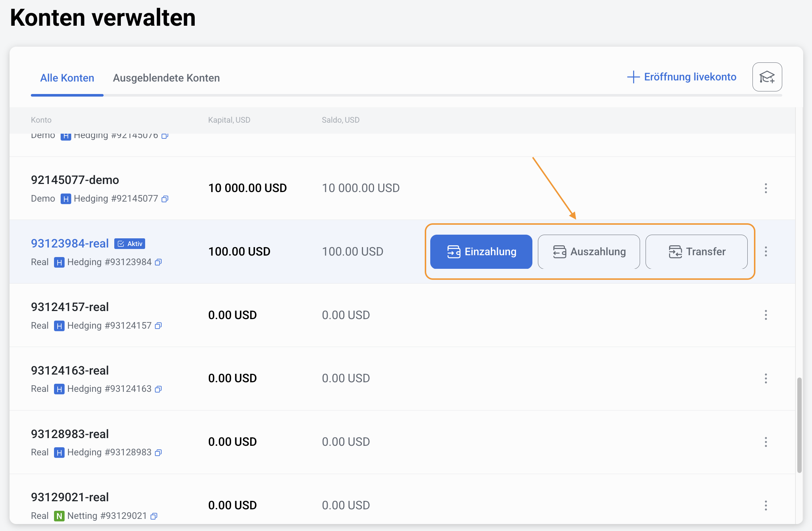
Task: Copy account number #93124163
Action: pyautogui.click(x=158, y=389)
